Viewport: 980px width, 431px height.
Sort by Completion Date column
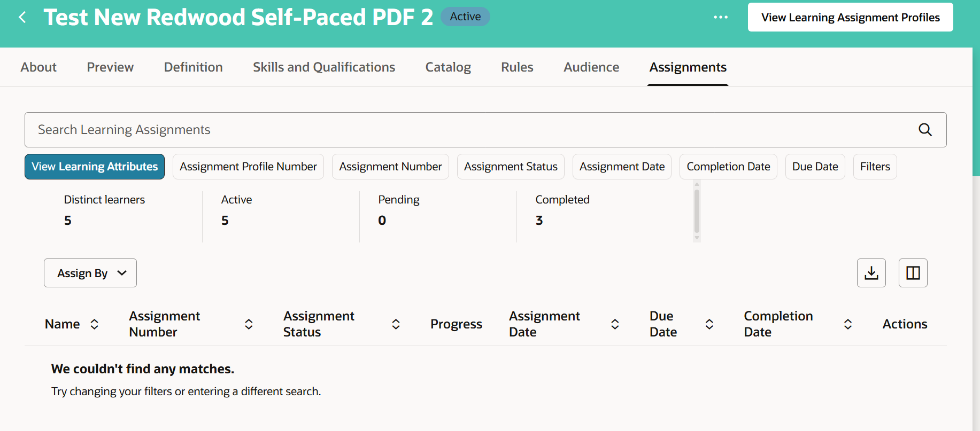848,324
